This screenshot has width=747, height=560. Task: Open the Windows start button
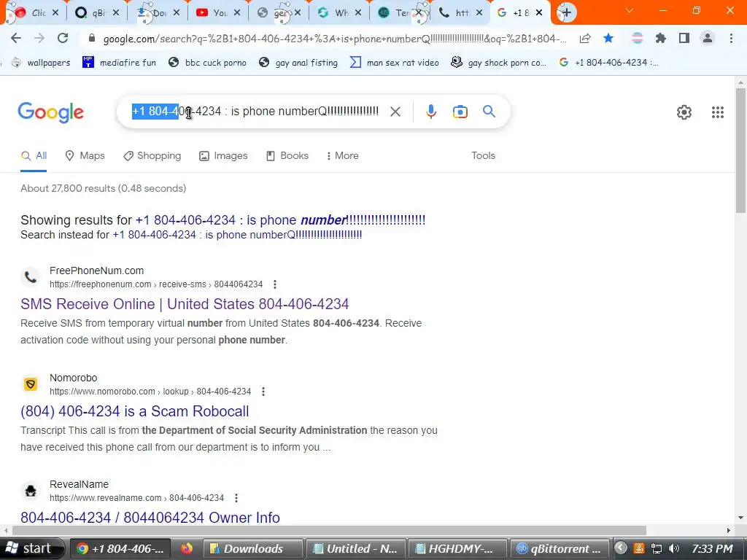31,548
